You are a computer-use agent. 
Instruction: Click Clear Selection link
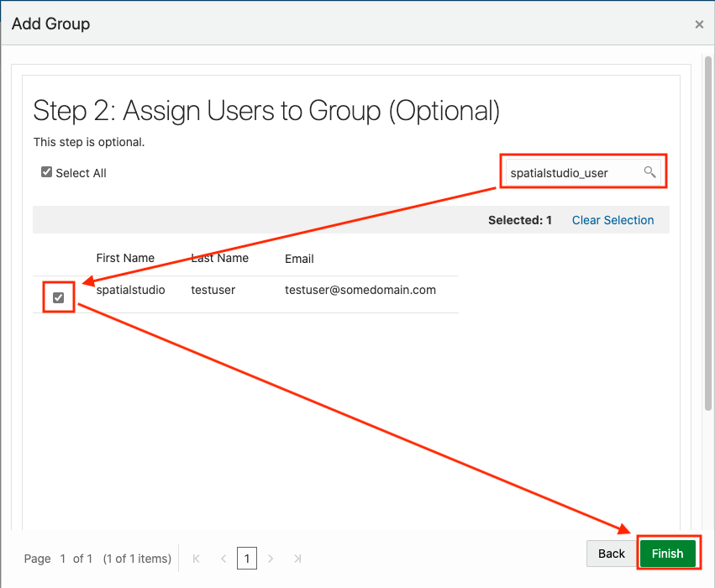612,220
